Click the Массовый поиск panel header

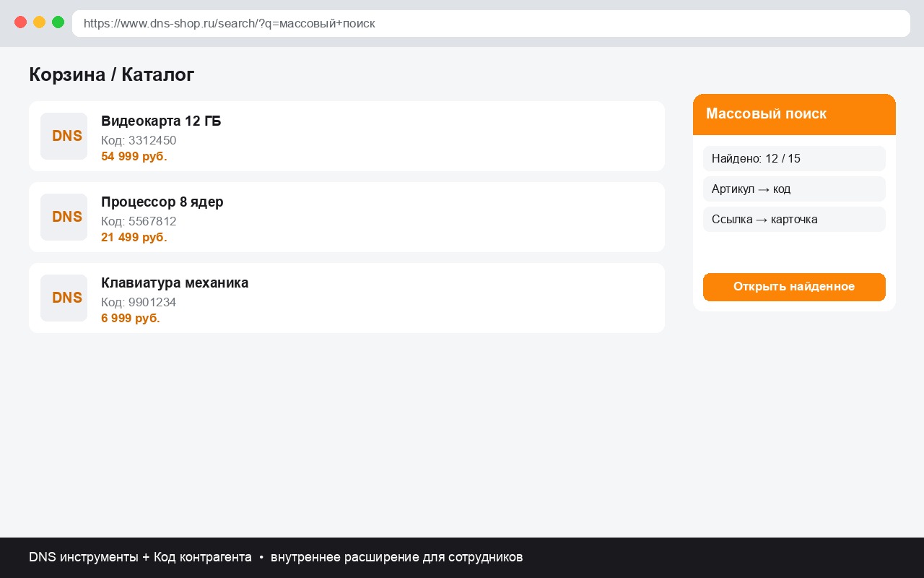(794, 114)
